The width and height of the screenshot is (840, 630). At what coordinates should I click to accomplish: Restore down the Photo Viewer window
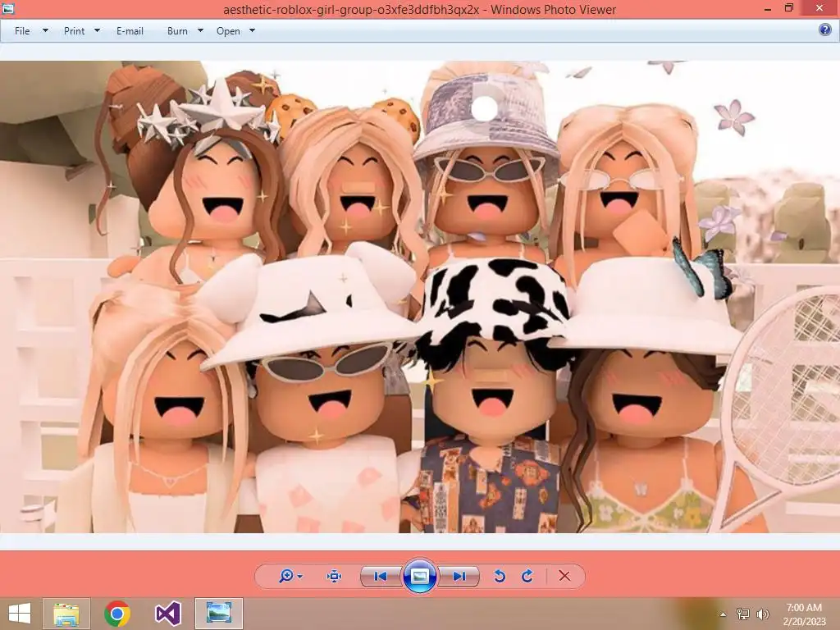(789, 8)
